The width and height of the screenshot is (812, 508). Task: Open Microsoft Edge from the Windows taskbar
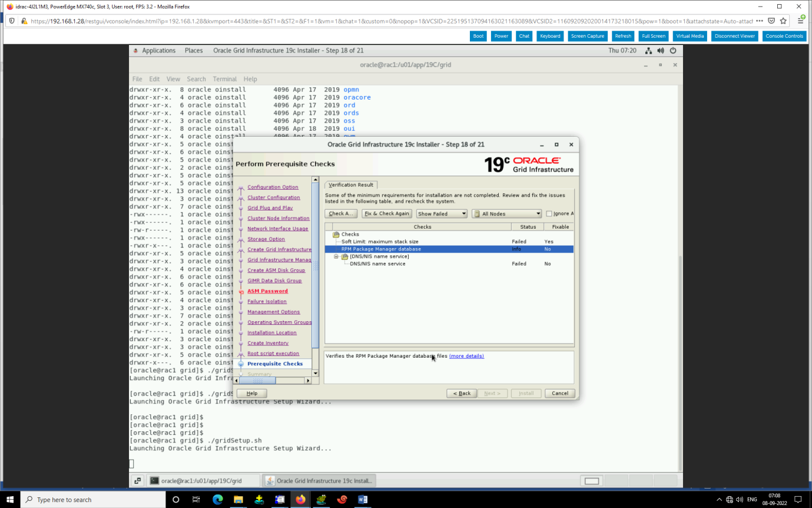pyautogui.click(x=217, y=499)
